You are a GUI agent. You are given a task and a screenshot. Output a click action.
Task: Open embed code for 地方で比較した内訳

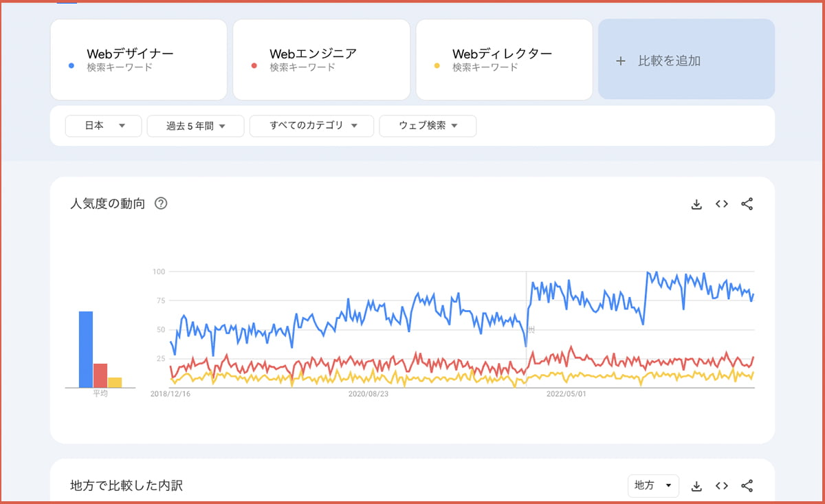pyautogui.click(x=721, y=486)
